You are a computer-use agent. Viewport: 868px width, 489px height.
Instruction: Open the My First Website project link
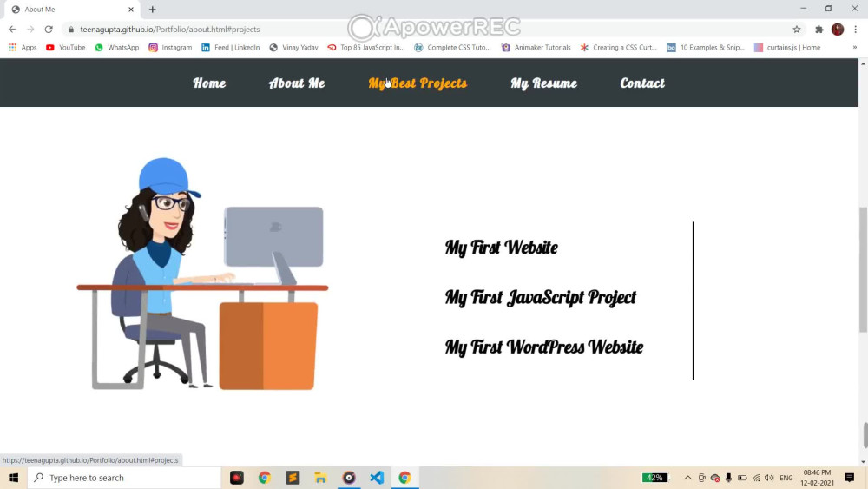[501, 248]
